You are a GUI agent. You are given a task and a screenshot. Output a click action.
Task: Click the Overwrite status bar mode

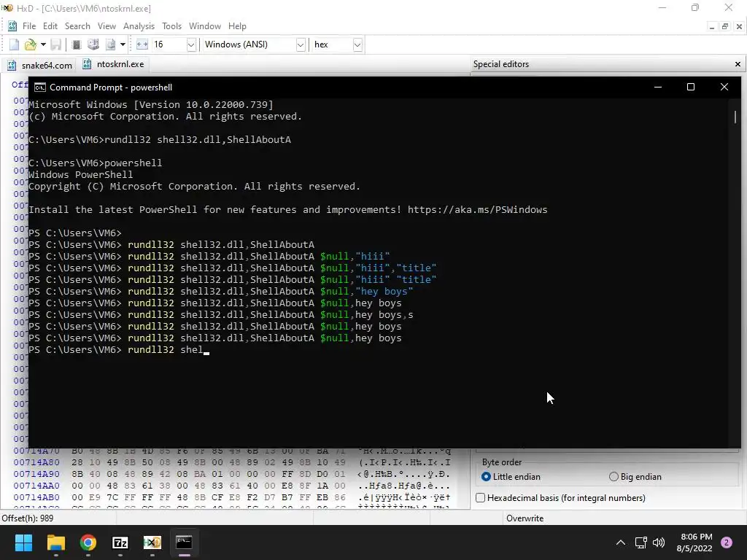pyautogui.click(x=525, y=518)
